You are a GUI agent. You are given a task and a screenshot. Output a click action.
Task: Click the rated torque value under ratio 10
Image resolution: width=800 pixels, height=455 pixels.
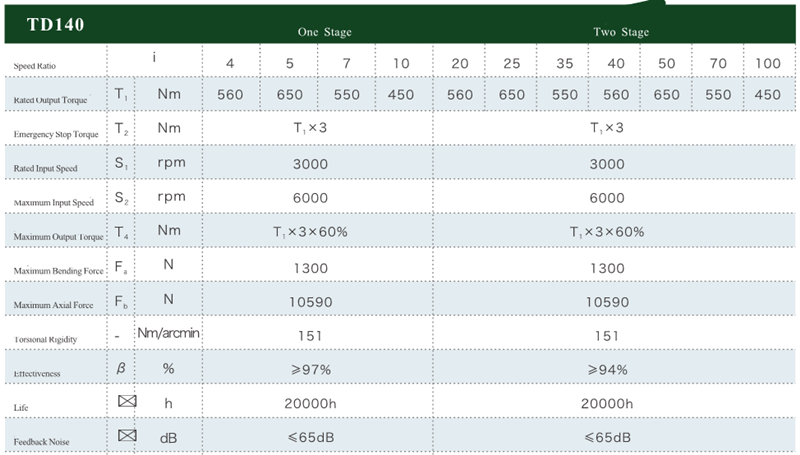(x=401, y=95)
